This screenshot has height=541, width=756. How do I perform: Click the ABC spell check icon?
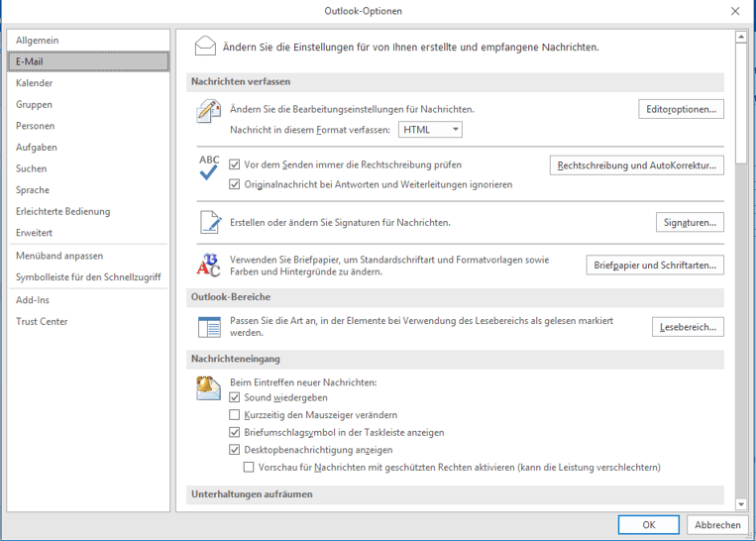tap(209, 166)
